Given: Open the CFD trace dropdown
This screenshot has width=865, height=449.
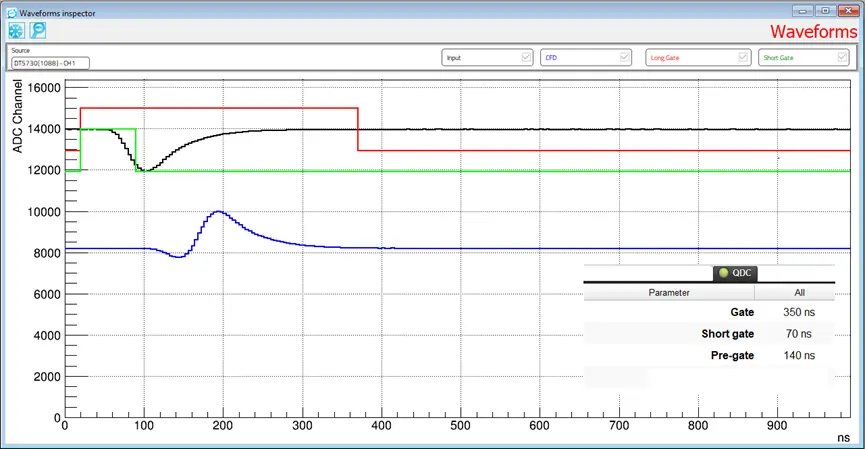Looking at the screenshot, I should pos(585,57).
